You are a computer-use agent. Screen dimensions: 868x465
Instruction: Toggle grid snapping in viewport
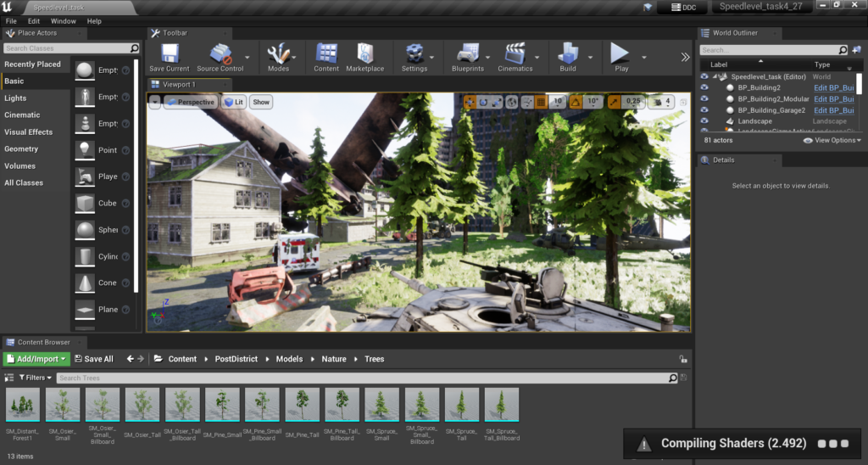coord(540,102)
